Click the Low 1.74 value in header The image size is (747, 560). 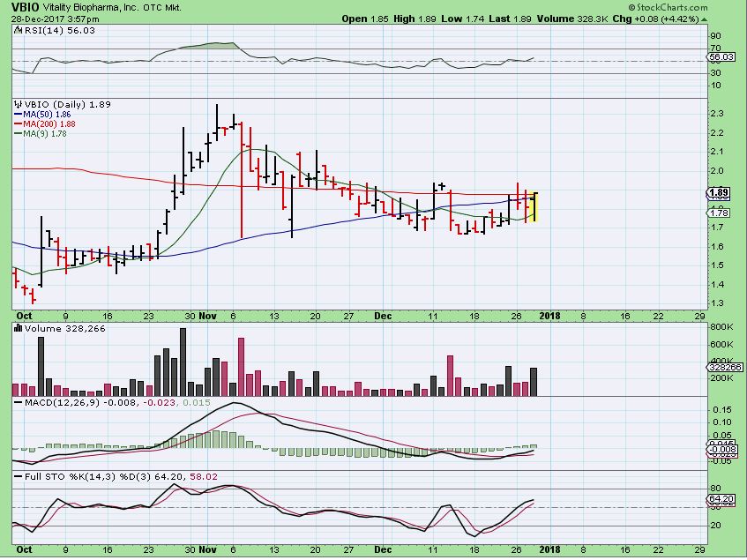click(463, 19)
